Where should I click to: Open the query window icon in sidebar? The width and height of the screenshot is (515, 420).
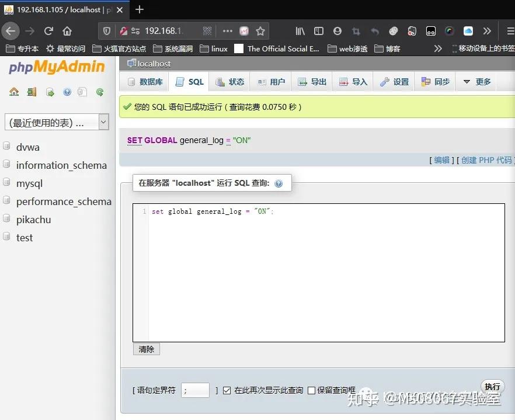[x=50, y=92]
